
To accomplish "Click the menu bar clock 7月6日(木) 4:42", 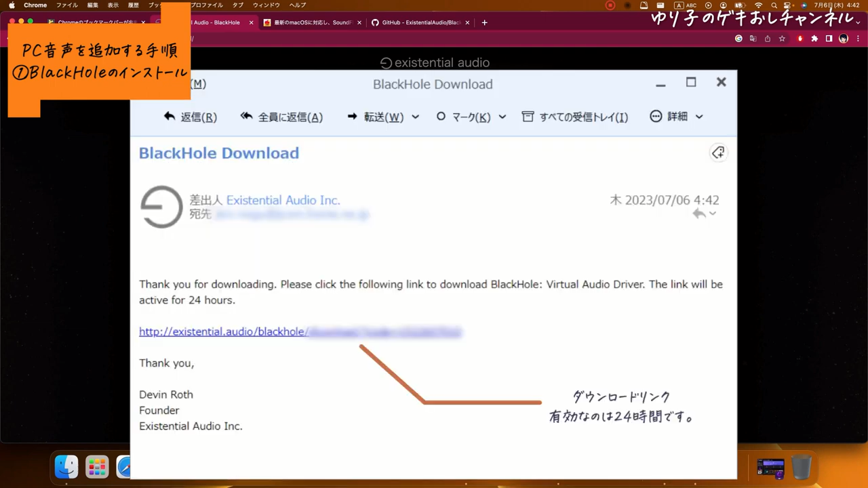I will [837, 5].
